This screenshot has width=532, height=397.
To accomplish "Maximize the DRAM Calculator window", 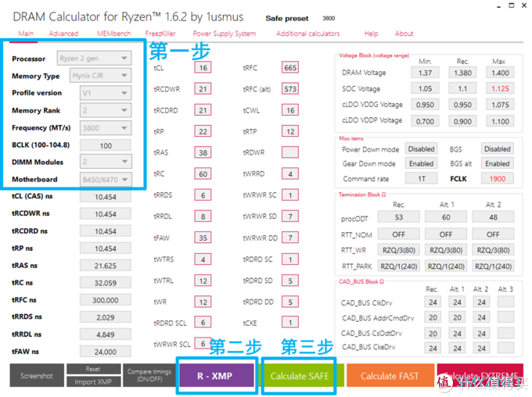I will (x=512, y=5).
